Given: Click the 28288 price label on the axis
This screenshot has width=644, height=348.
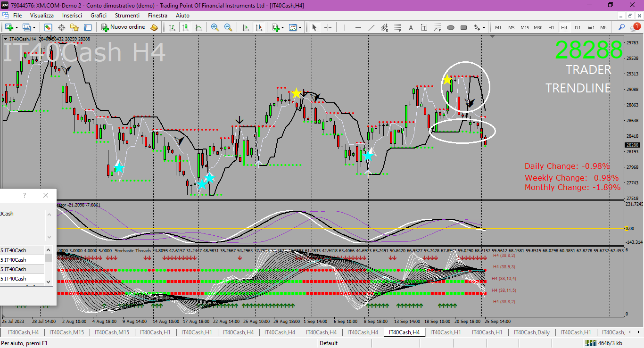Looking at the screenshot, I should point(632,145).
